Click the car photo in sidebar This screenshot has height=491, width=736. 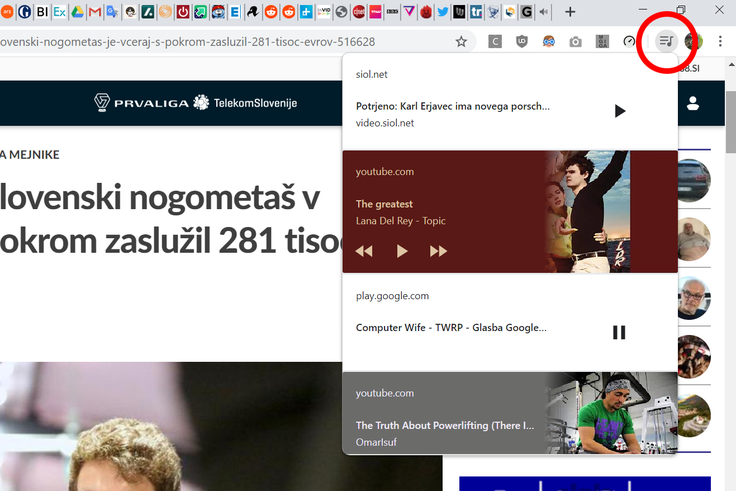(694, 180)
